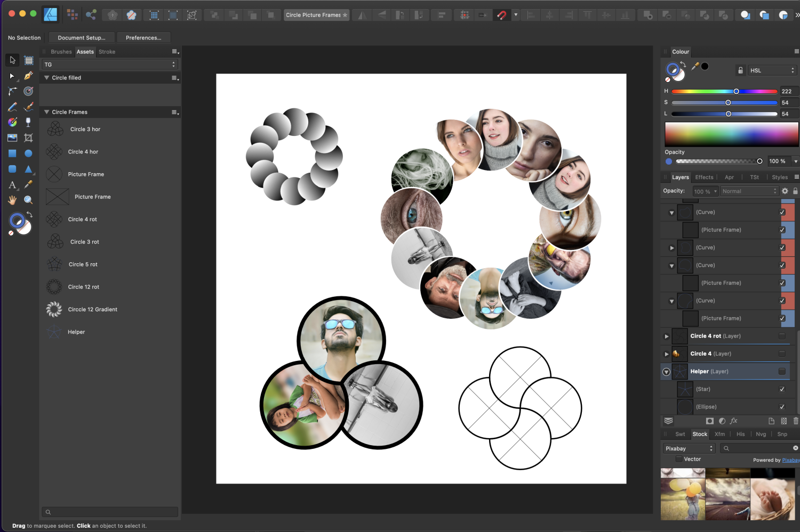Select the Pen tool in the toolbar

29,77
